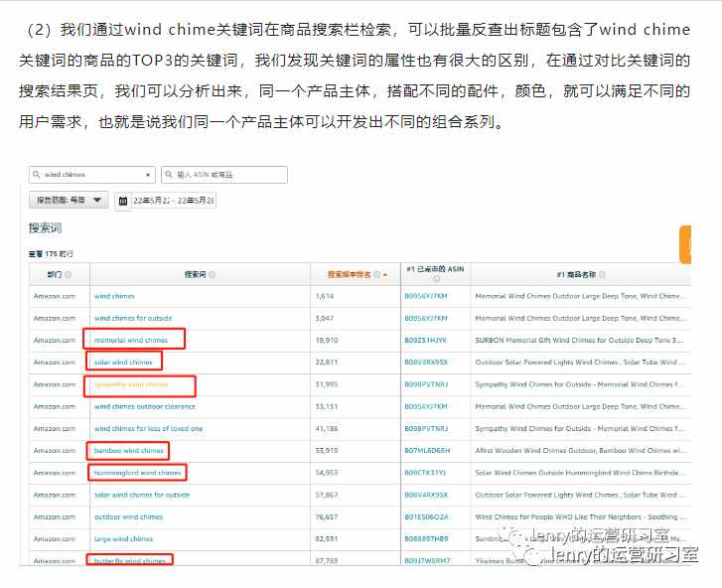
Task: Open the 'outdoor wind chimes' link in rank 76,657 row
Action: pos(128,517)
